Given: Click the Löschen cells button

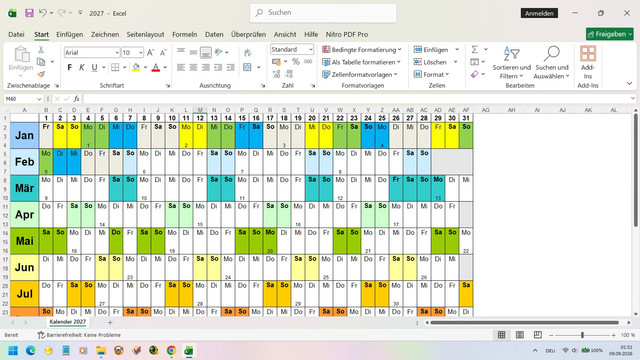Looking at the screenshot, I should click(x=435, y=62).
